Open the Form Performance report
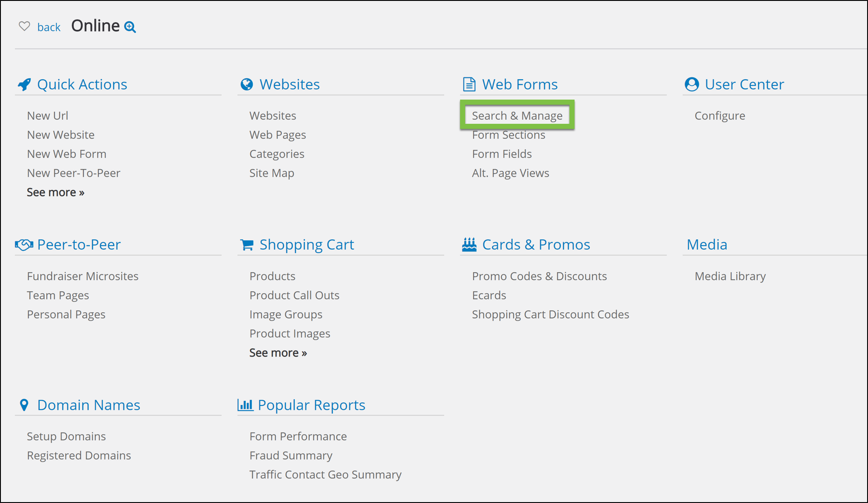The height and width of the screenshot is (503, 868). click(x=298, y=436)
